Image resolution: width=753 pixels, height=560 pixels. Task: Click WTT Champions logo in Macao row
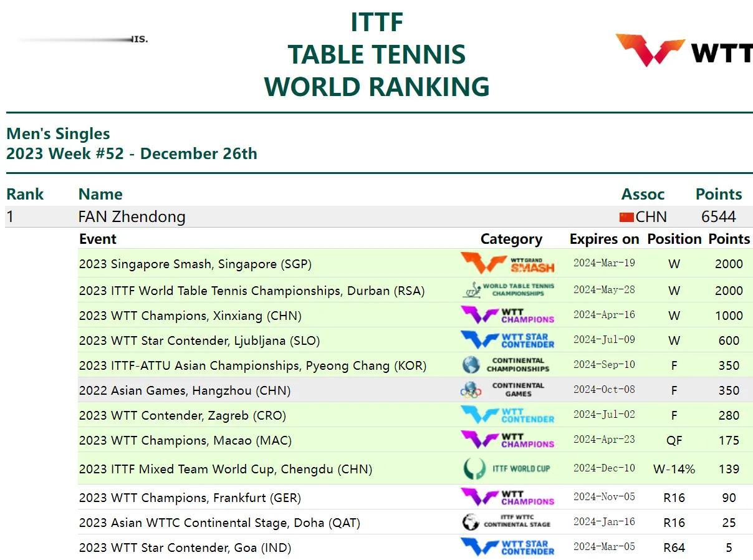tap(507, 440)
